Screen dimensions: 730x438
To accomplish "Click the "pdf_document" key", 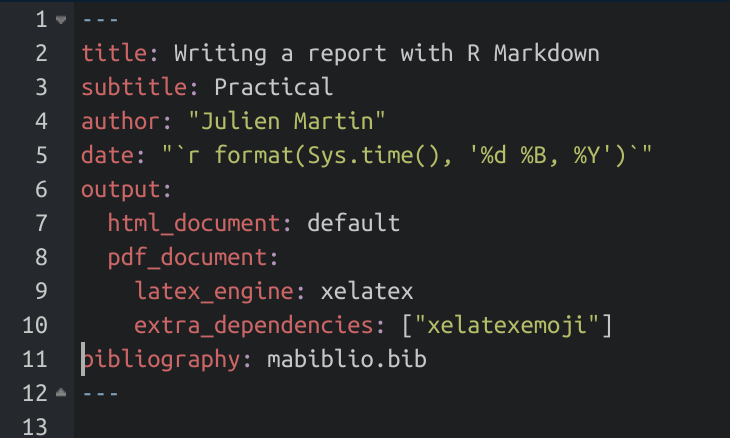I will 187,258.
